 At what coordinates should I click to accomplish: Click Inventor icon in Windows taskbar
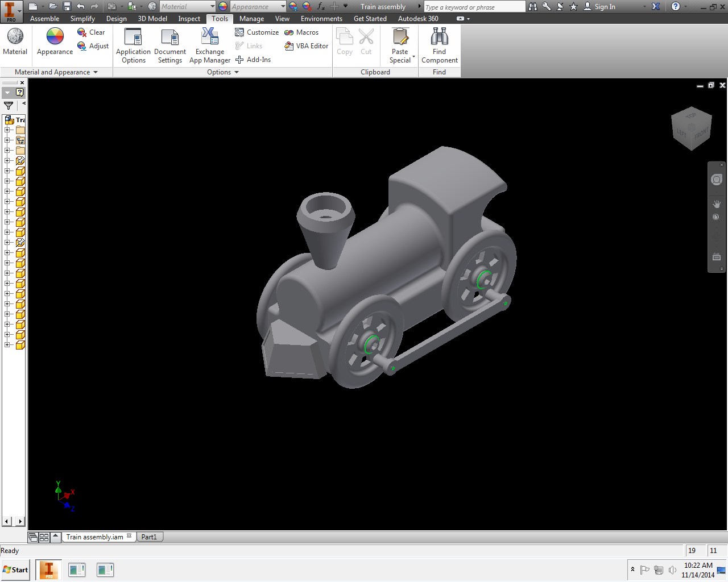(x=49, y=569)
